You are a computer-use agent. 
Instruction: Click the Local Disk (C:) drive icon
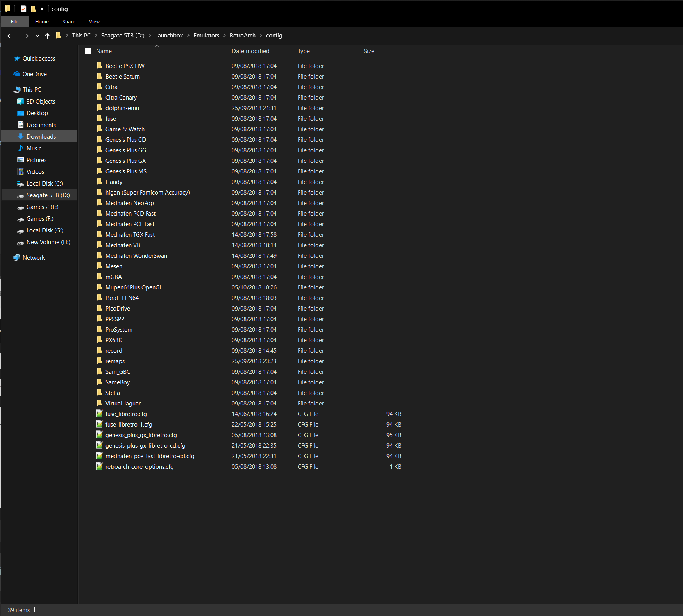[21, 184]
